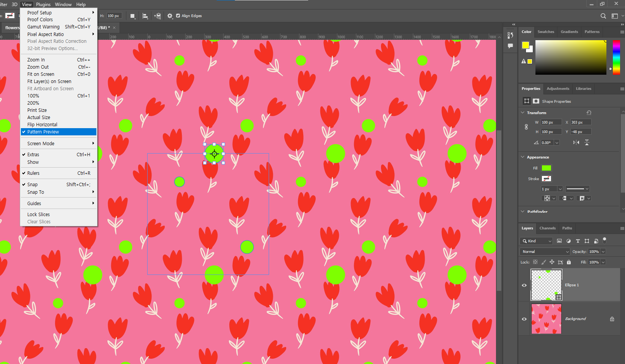
Task: Open the Plugins menu
Action: coord(43,5)
